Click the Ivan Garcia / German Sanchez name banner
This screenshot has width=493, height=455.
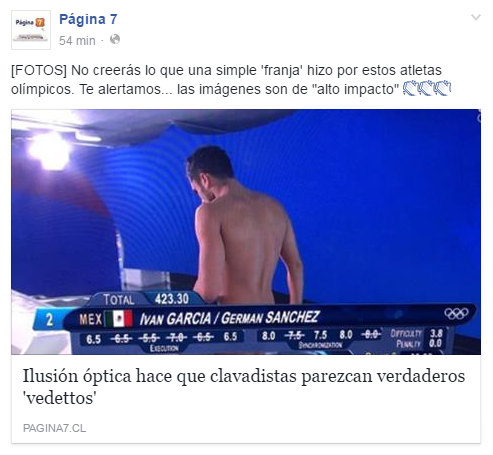click(x=230, y=318)
